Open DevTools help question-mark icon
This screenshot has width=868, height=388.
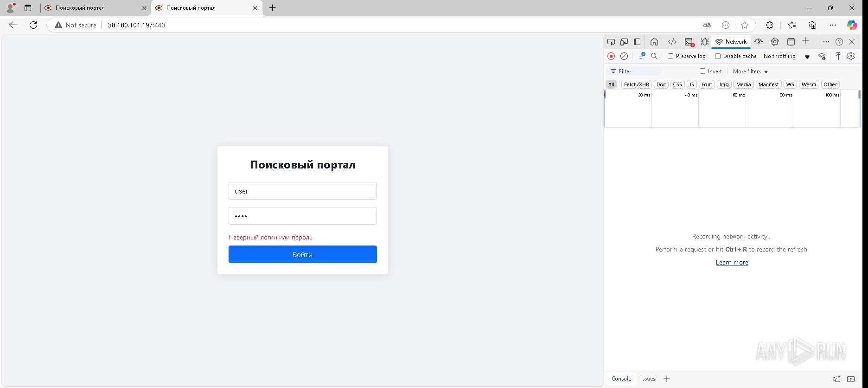(x=839, y=42)
